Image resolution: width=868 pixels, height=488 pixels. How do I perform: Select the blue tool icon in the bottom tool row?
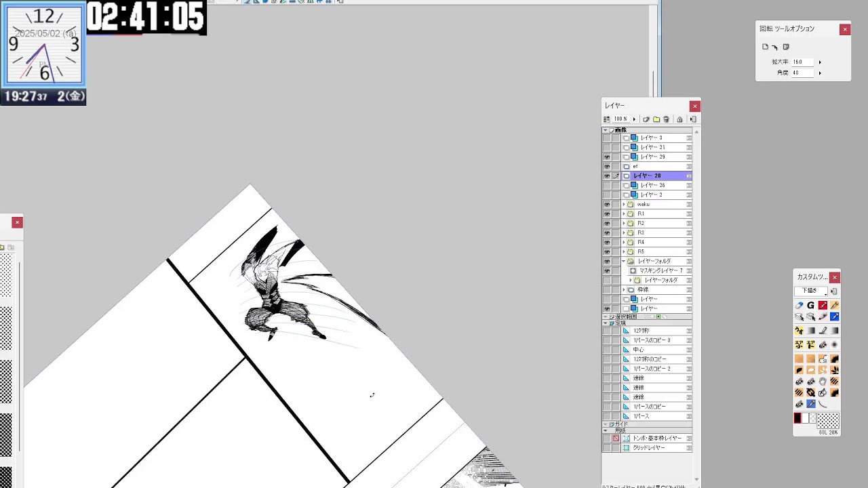(810, 404)
